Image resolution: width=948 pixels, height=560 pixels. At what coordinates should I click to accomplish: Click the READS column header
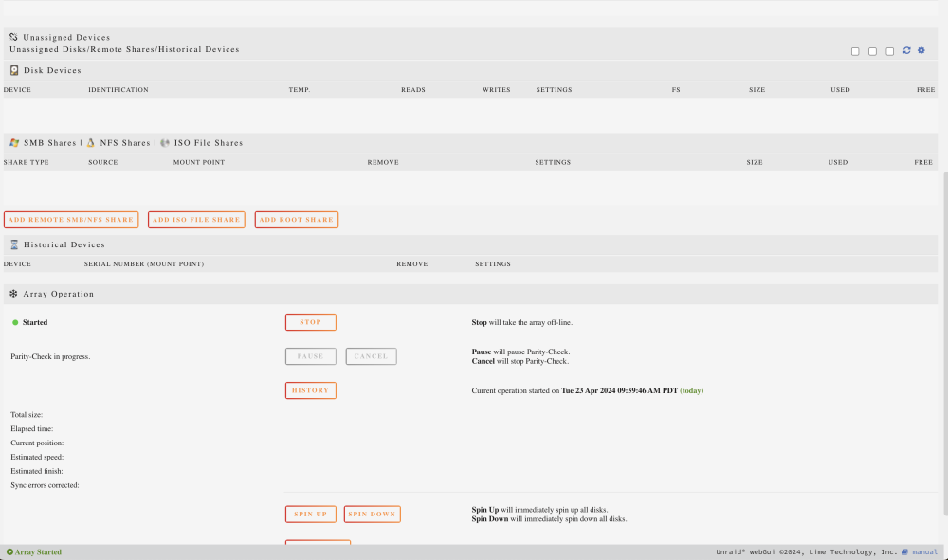[413, 89]
